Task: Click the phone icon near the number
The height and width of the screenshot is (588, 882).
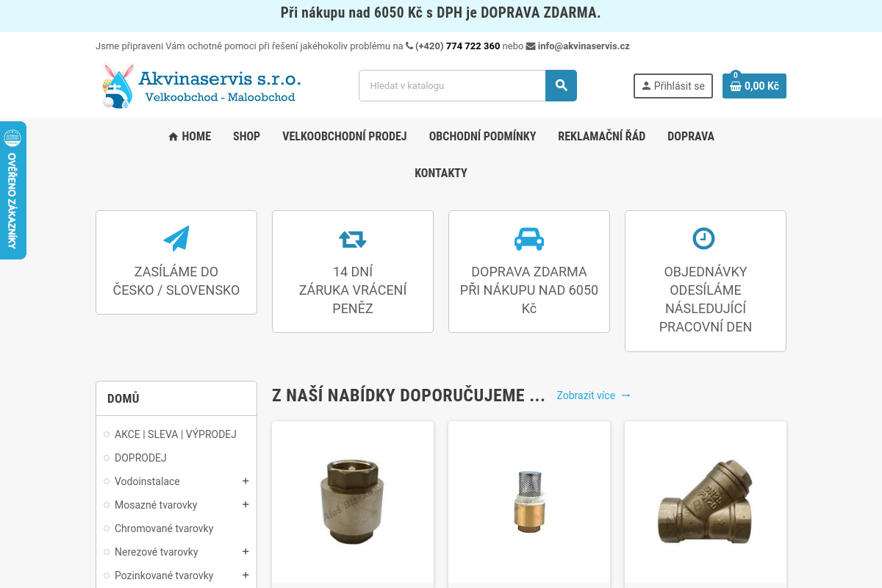Action: coord(409,46)
